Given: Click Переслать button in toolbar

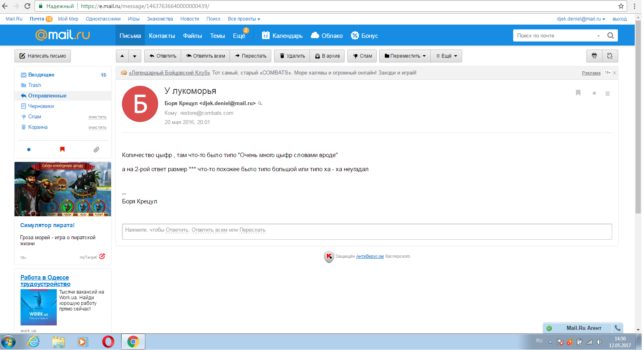Looking at the screenshot, I should pyautogui.click(x=250, y=56).
